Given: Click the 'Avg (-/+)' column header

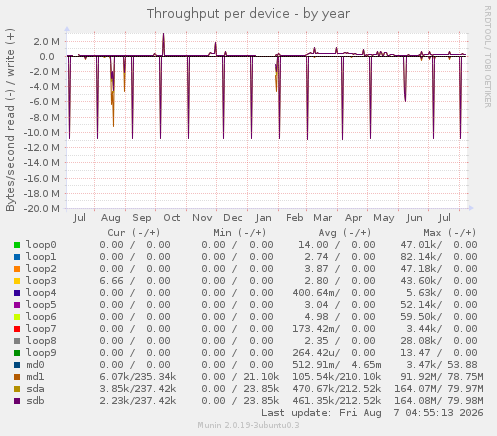Looking at the screenshot, I should coord(345,233).
